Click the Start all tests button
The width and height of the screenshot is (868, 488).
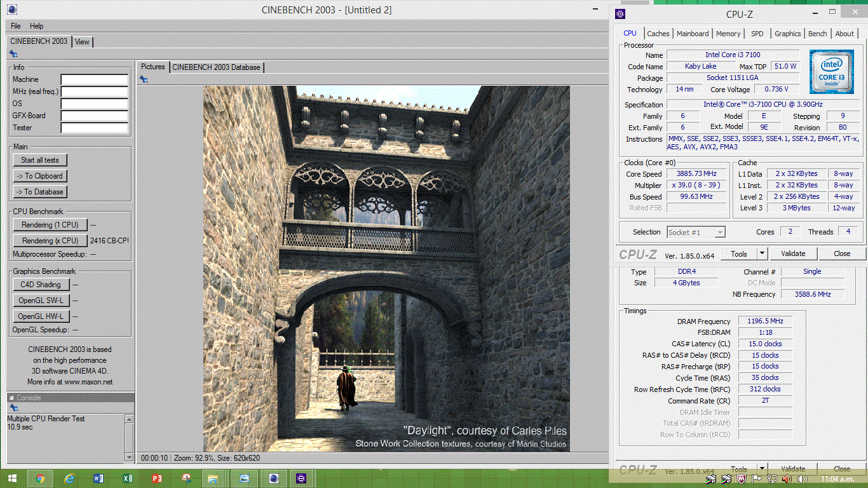(40, 160)
